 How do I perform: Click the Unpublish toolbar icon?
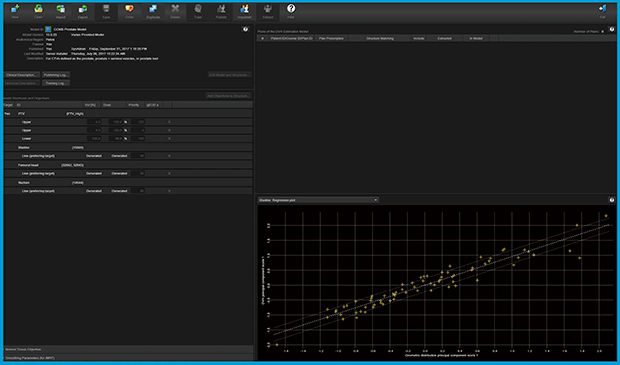point(244,11)
